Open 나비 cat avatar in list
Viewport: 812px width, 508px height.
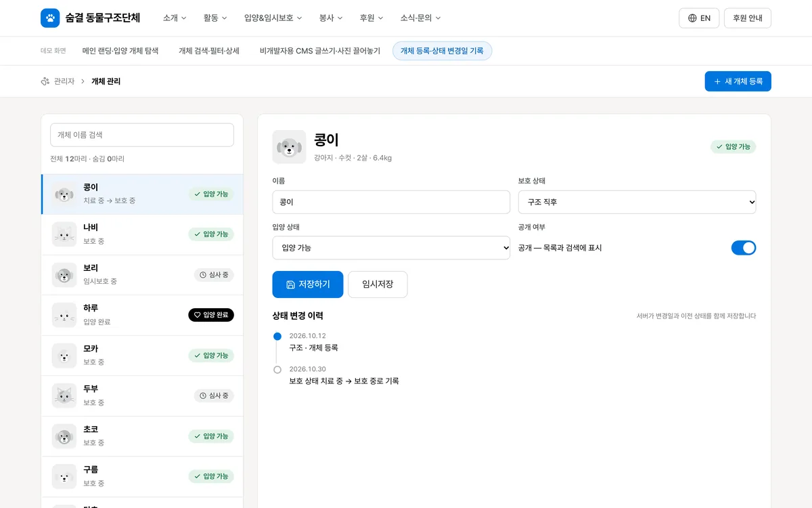click(64, 234)
